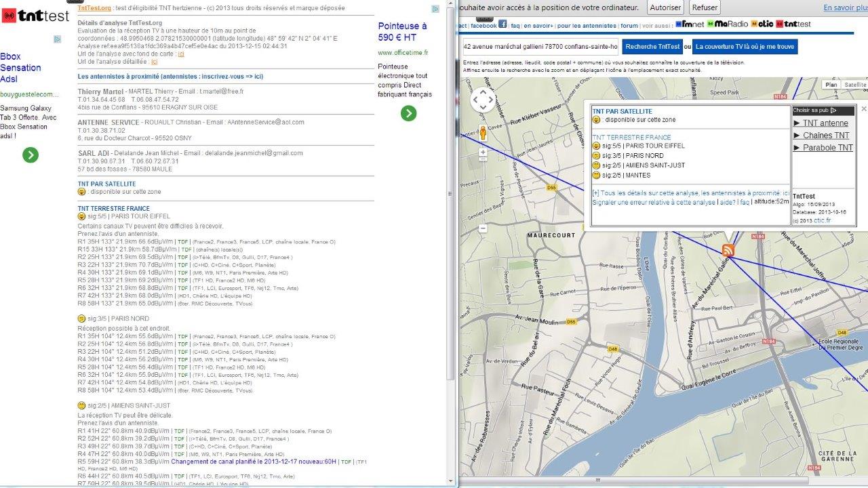Open the TNT antenne ad link
Viewport: 868px width, 488px height.
point(825,123)
